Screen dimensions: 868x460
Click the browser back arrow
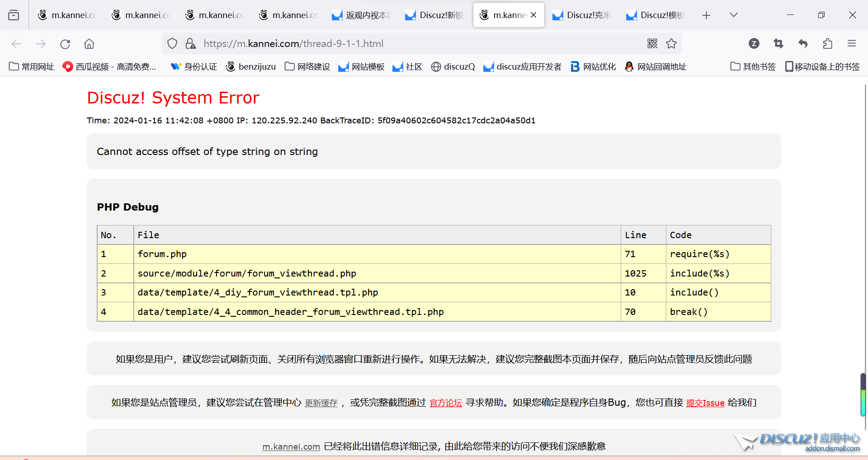point(16,44)
